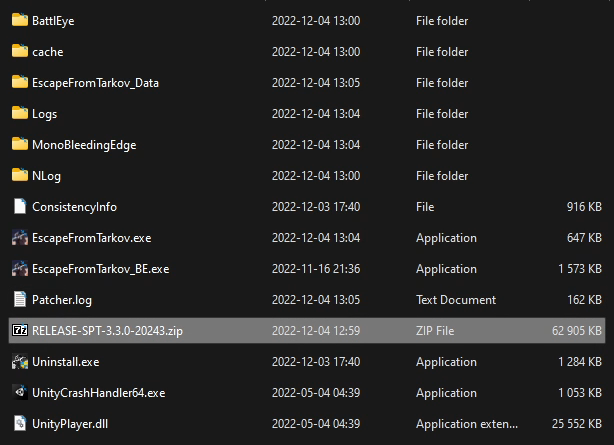Select the MonoBleedingEdge folder icon
The height and width of the screenshot is (445, 614).
pos(20,144)
